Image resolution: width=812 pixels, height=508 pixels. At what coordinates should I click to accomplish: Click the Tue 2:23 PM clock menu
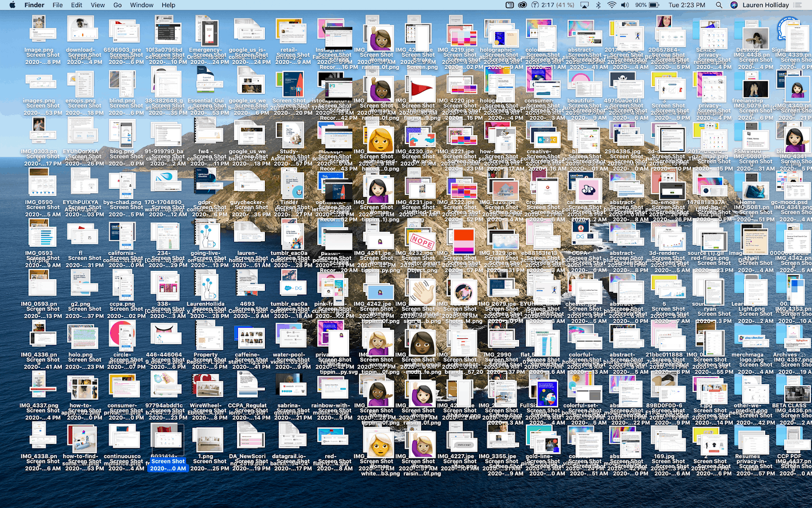(x=687, y=5)
